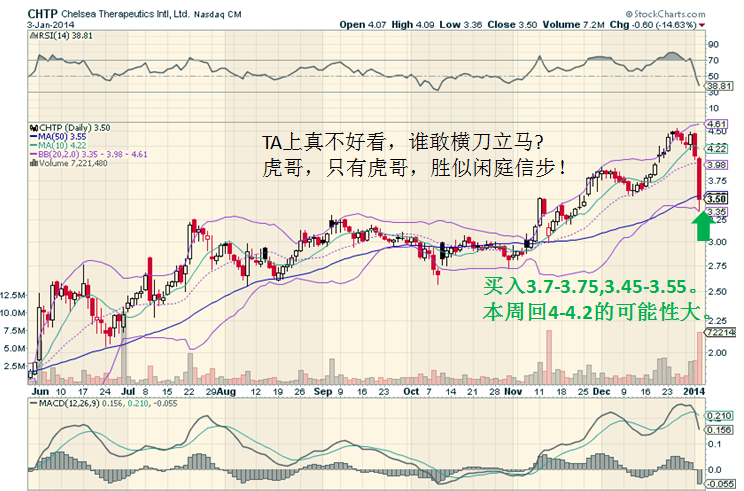Click the green up arrow annotation

(x=702, y=228)
